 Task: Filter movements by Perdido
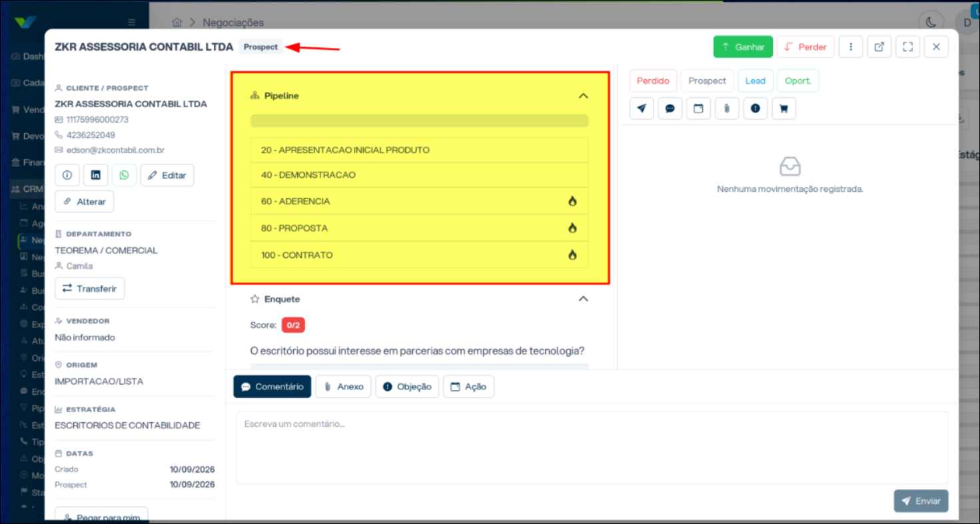click(x=653, y=81)
